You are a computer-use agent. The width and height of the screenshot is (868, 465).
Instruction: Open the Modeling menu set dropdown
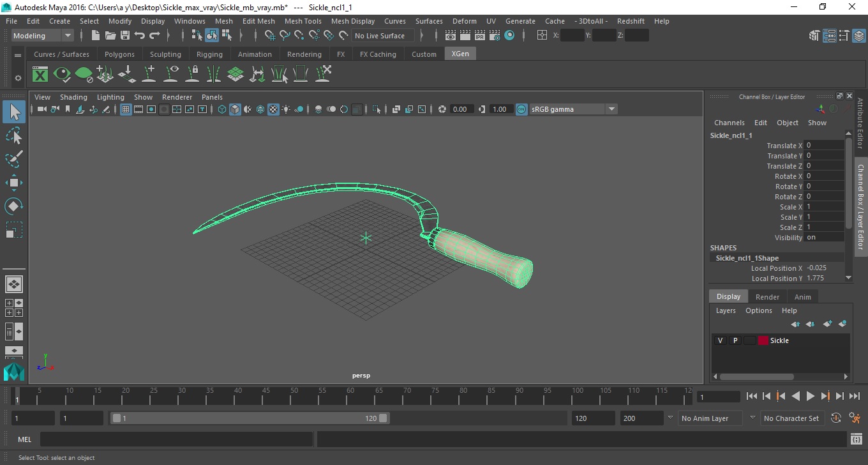point(43,36)
